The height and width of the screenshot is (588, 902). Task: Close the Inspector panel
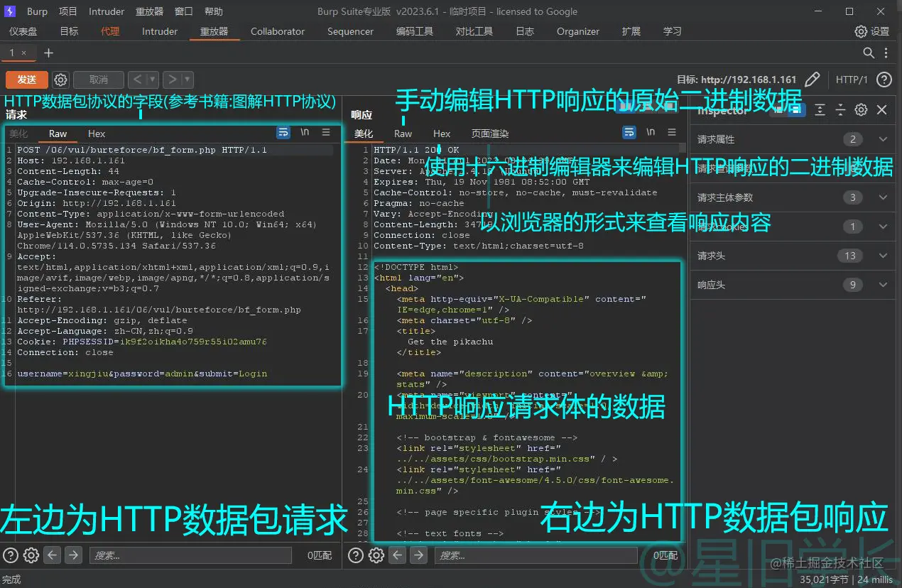[x=881, y=110]
